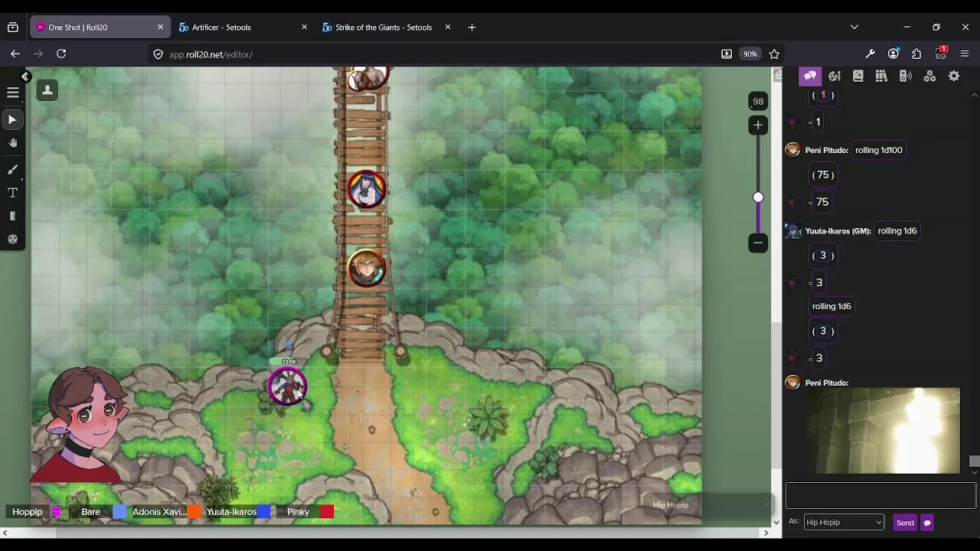Focus the chat message text box
This screenshot has height=551, width=980.
pyautogui.click(x=880, y=495)
